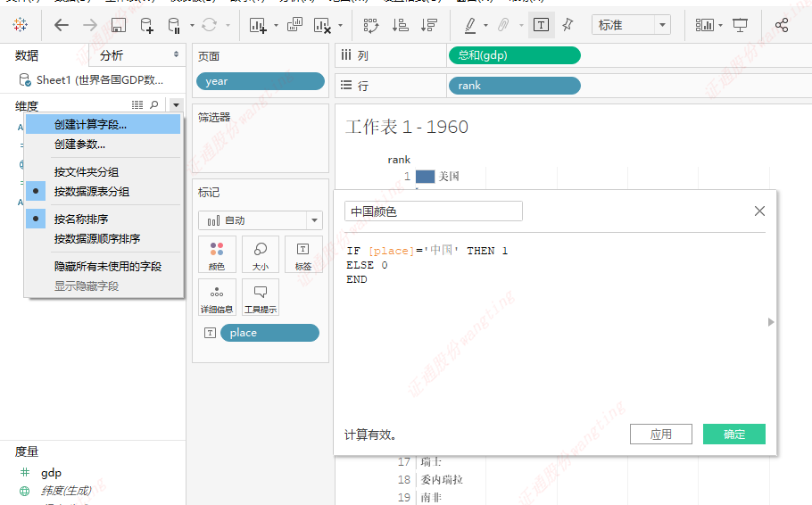Switch to the 分析 tab
The height and width of the screenshot is (505, 812).
112,55
